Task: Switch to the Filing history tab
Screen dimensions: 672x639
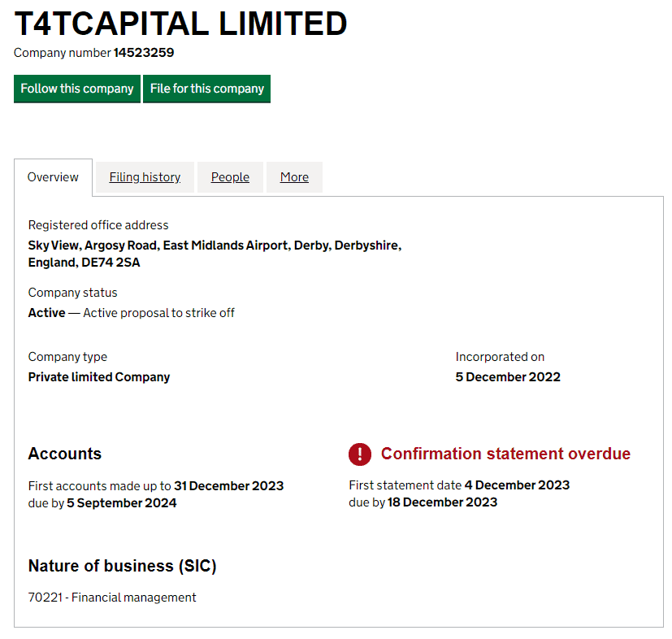Action: pyautogui.click(x=145, y=176)
